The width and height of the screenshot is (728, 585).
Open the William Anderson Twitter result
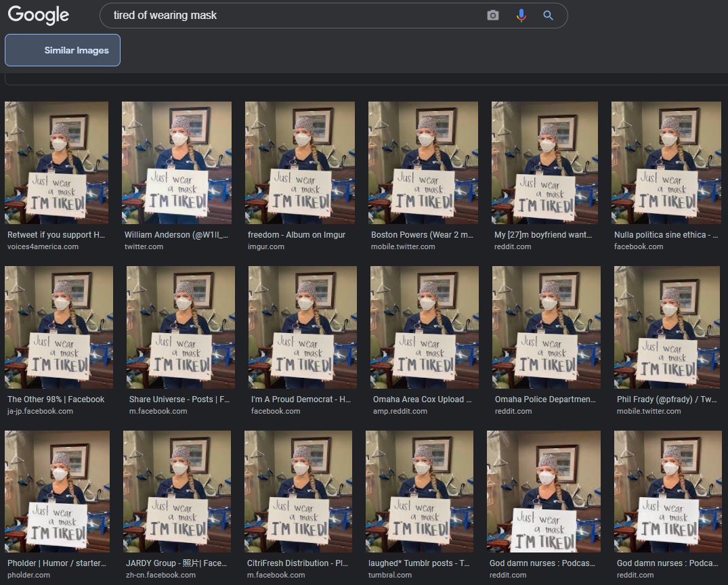point(177,236)
